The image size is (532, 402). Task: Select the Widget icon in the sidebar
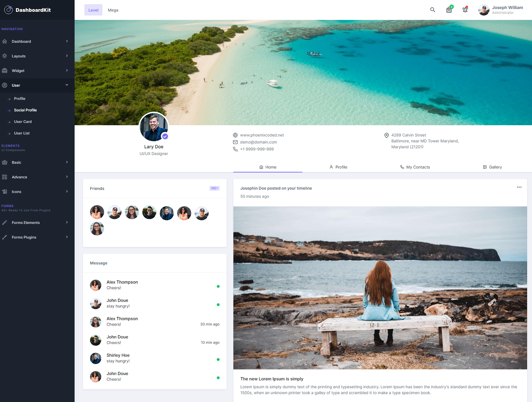point(5,70)
